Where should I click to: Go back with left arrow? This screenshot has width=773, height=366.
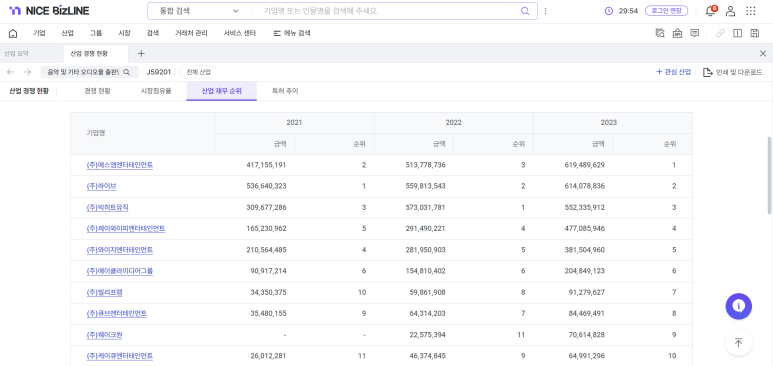click(x=10, y=72)
